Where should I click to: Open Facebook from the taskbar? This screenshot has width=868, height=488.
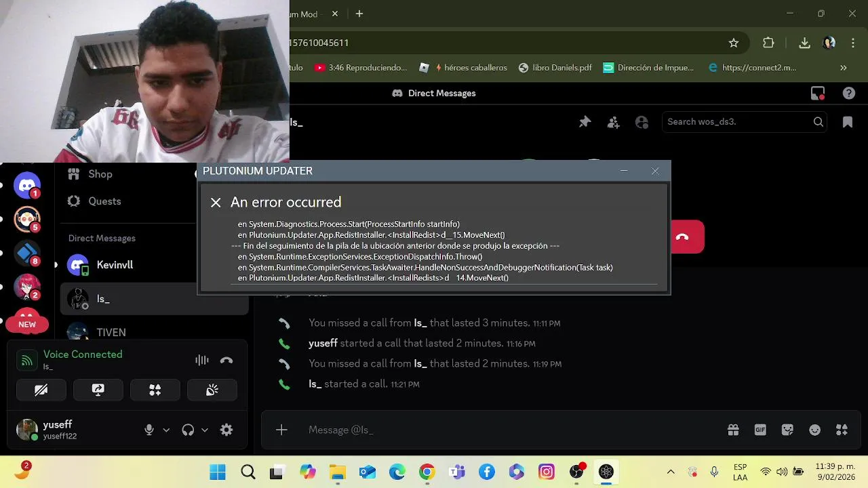pyautogui.click(x=487, y=472)
